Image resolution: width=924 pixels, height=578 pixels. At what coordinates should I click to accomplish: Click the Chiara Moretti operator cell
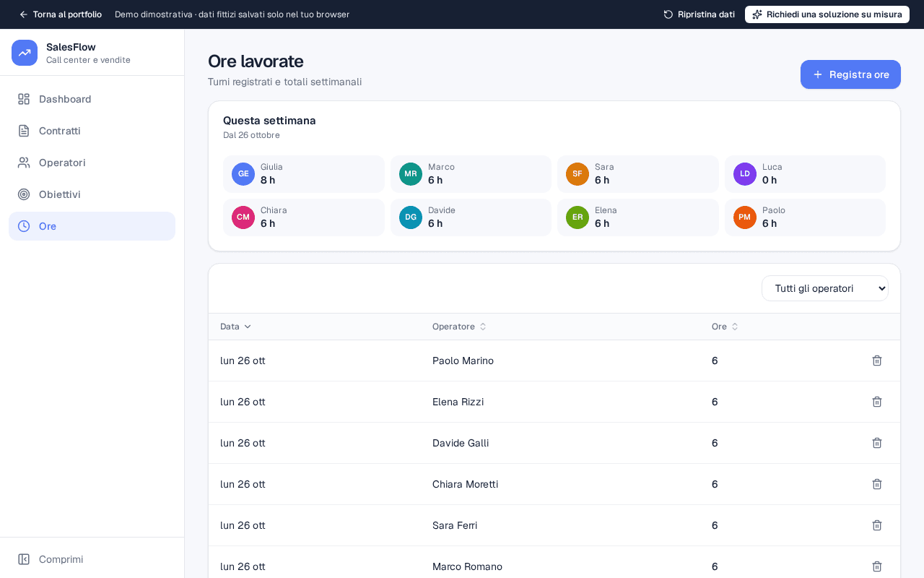465,484
